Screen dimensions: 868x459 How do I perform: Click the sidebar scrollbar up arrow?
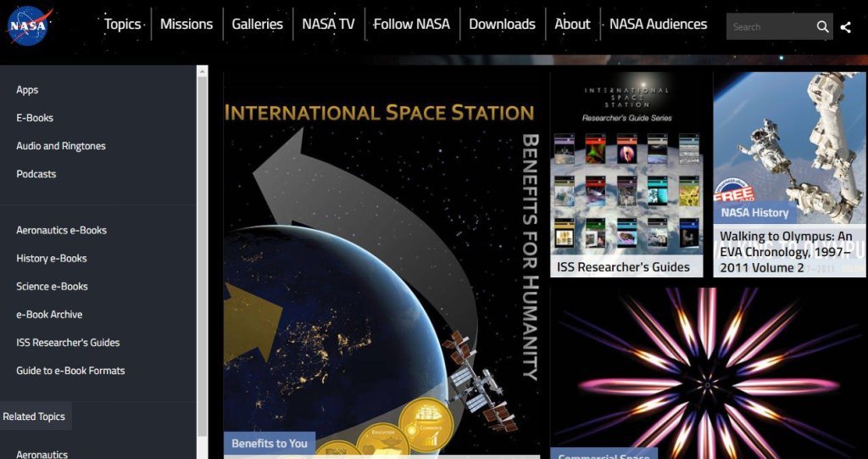202,71
